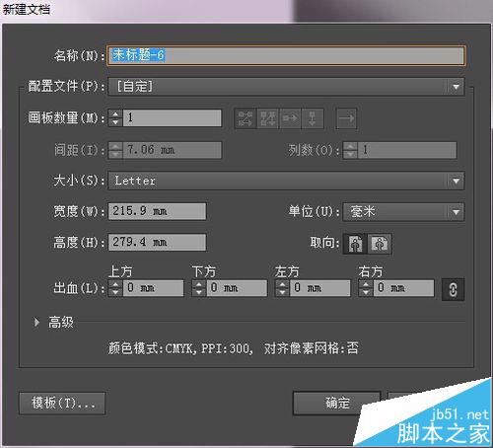Decrease 右方 right bleed value
493x448 pixels.
366,293
